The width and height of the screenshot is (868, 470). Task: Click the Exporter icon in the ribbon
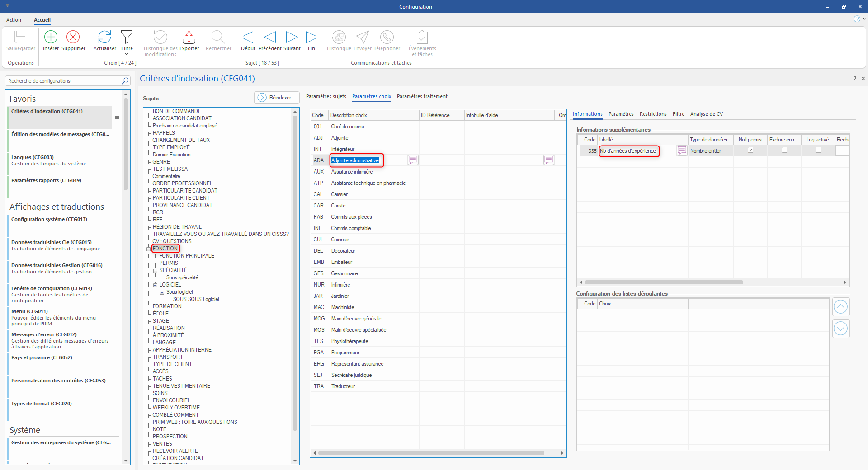(x=189, y=37)
